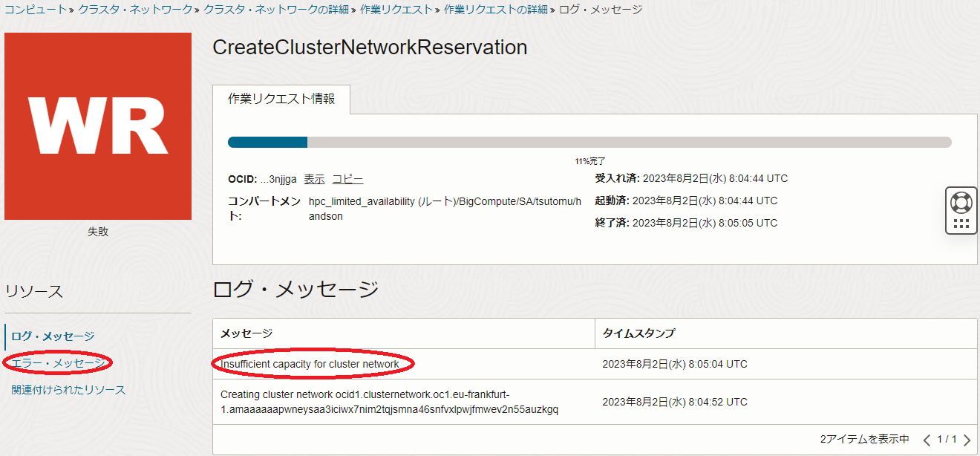Select ログ・メッセージ in the resources sidebar
Screen dimensions: 980x456
(x=53, y=336)
